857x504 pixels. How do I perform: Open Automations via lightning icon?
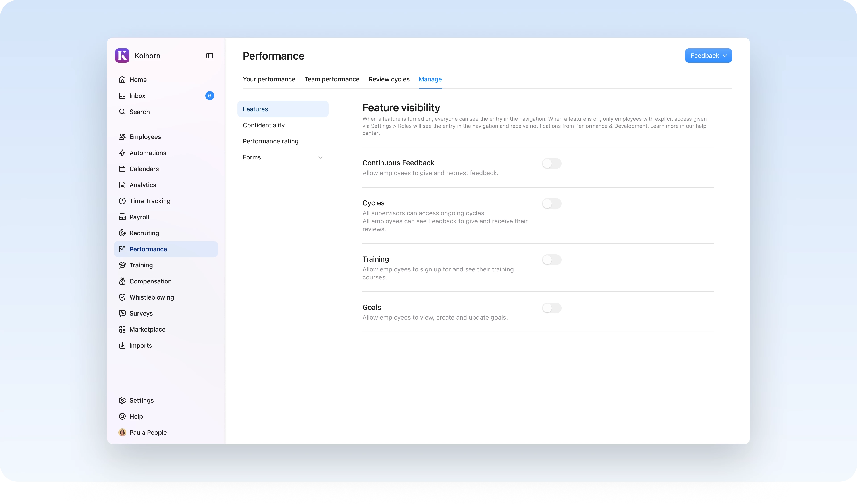point(122,153)
